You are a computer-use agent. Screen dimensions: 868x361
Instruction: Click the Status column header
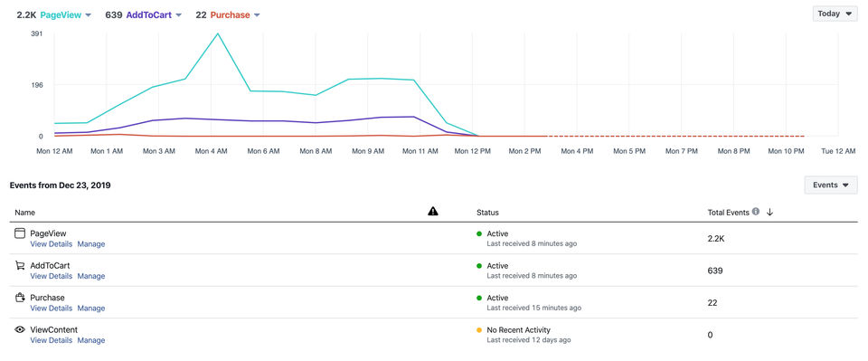[487, 213]
